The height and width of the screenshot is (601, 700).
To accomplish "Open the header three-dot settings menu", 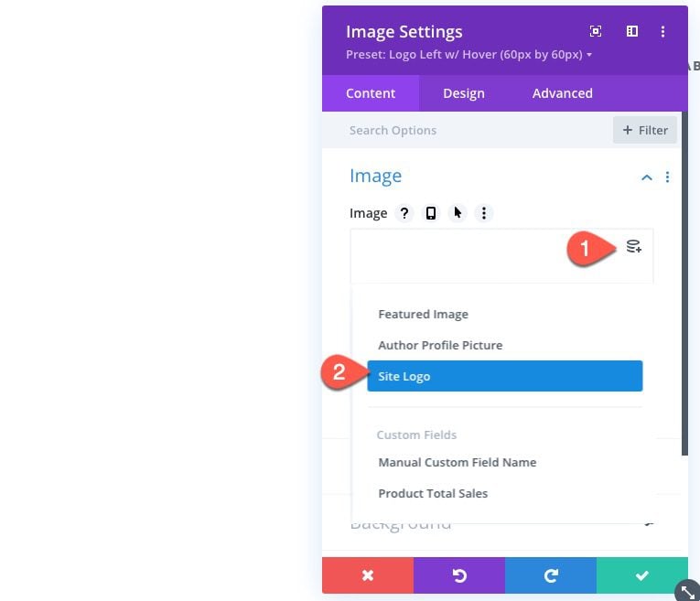I will click(663, 31).
